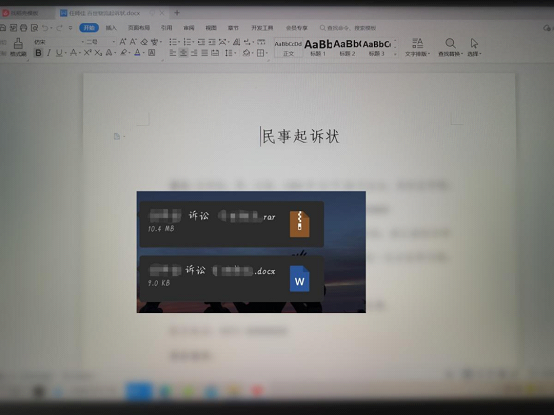Open the font name dropdown showing 仿宋
554x415 pixels.
[x=58, y=42]
